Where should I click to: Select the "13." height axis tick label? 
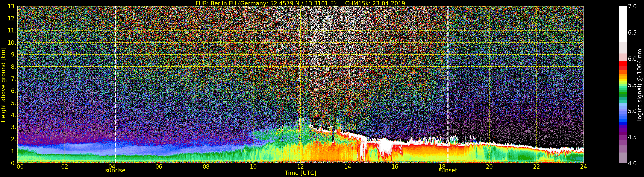tap(12, 6)
